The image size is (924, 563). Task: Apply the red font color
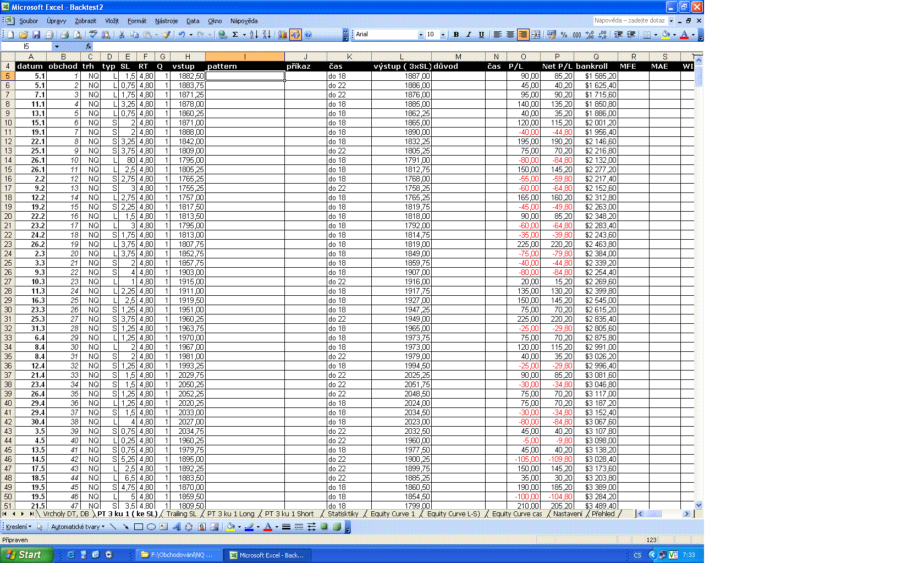684,35
